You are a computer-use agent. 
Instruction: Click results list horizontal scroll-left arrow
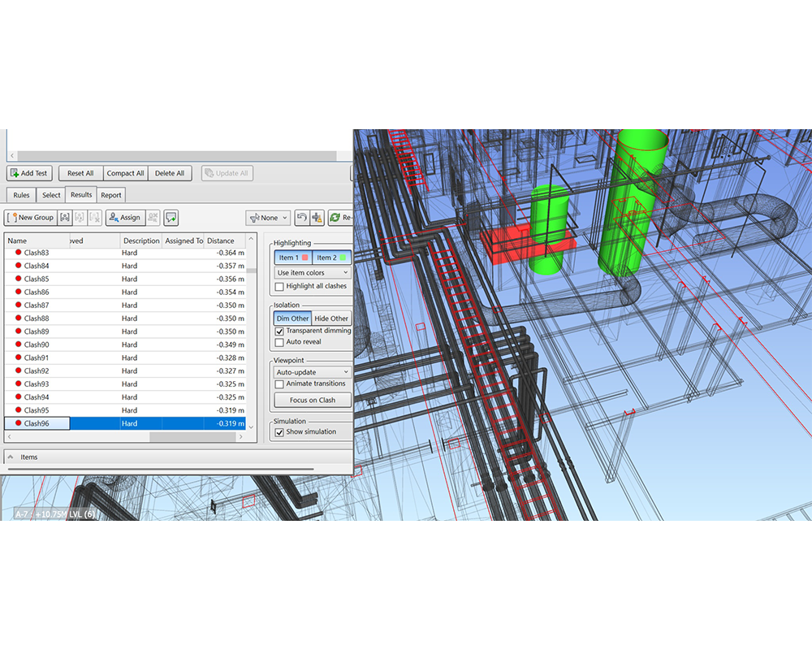(x=9, y=437)
